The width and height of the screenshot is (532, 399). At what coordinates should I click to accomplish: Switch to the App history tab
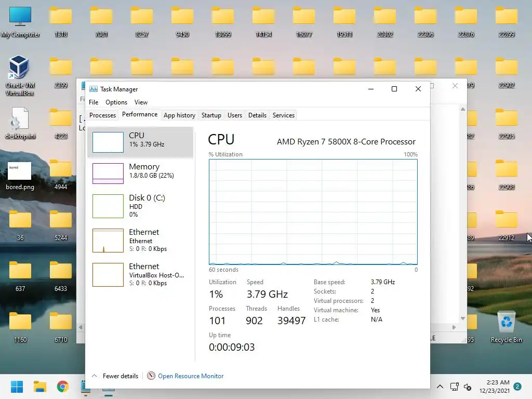click(179, 115)
